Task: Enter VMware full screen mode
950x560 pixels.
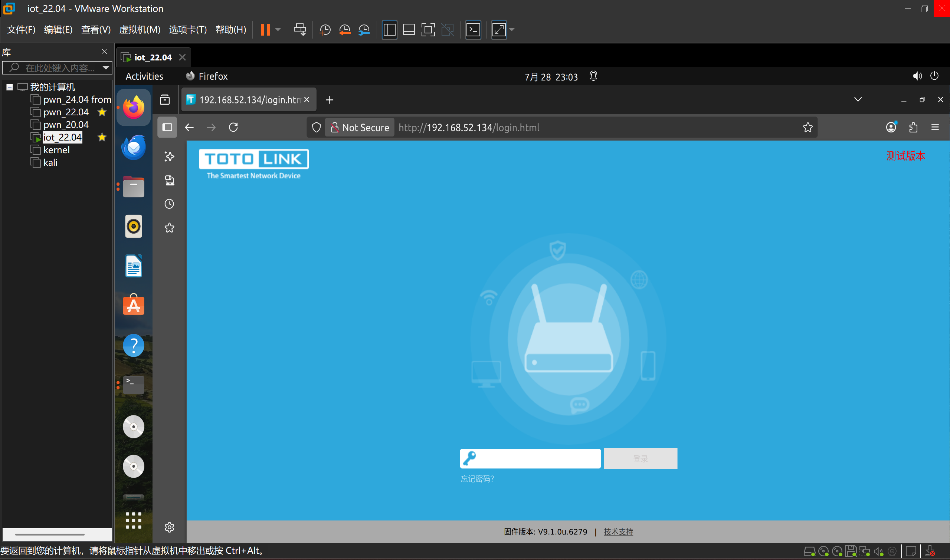Action: (428, 29)
